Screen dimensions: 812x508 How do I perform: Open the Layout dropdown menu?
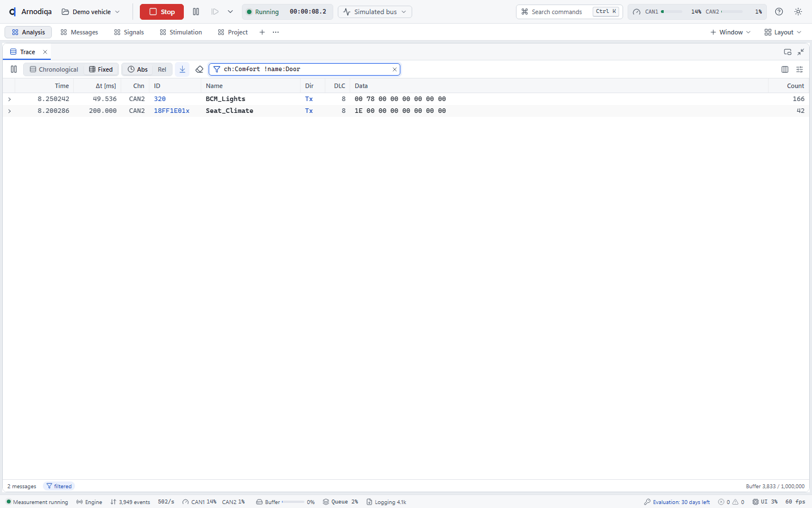pos(783,32)
